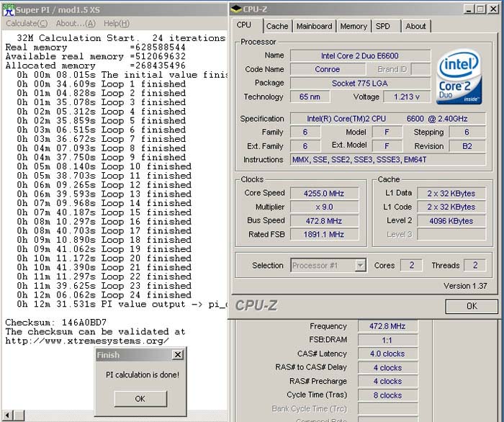
Task: Click the Revision value 'B2'
Action: (467, 146)
